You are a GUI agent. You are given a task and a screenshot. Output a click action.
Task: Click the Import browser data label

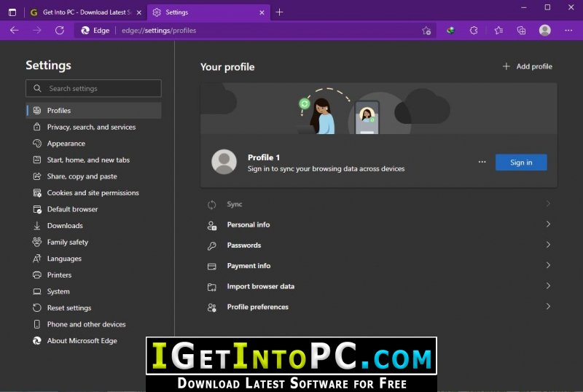click(261, 286)
